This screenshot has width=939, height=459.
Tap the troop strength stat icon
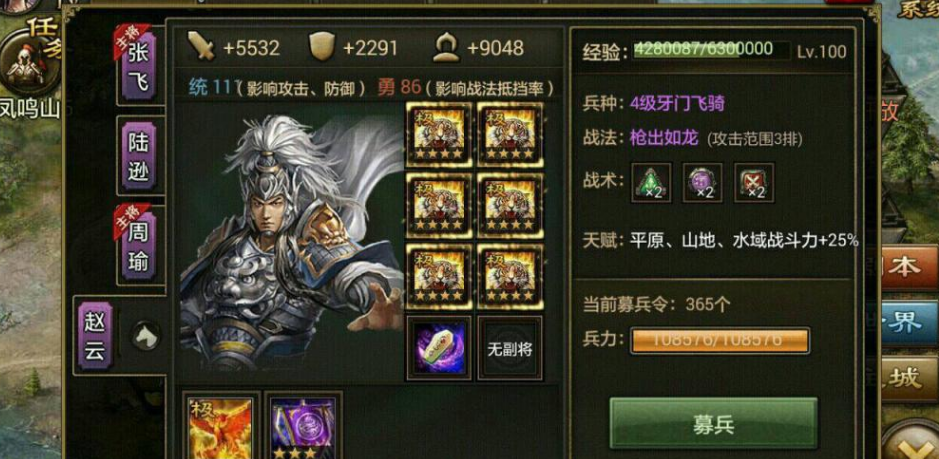pyautogui.click(x=446, y=47)
